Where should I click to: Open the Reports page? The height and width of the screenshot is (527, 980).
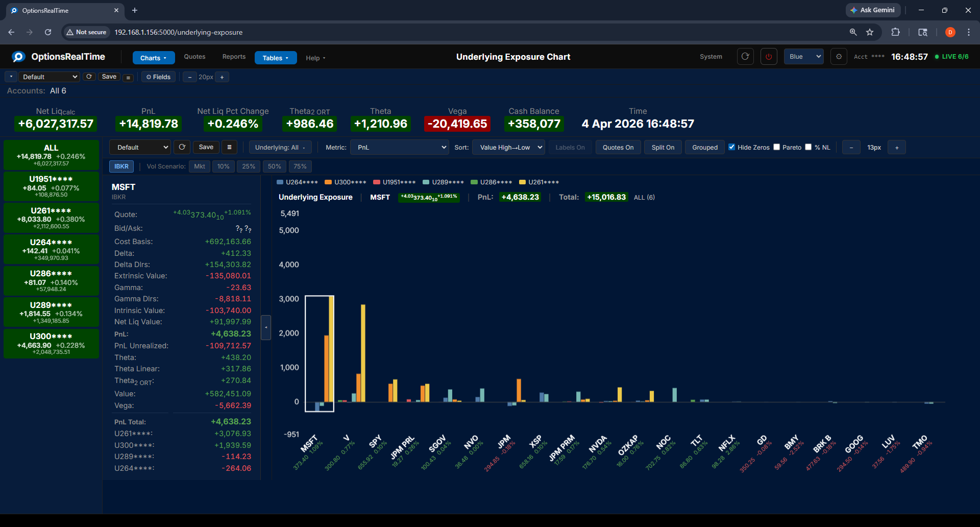(234, 57)
